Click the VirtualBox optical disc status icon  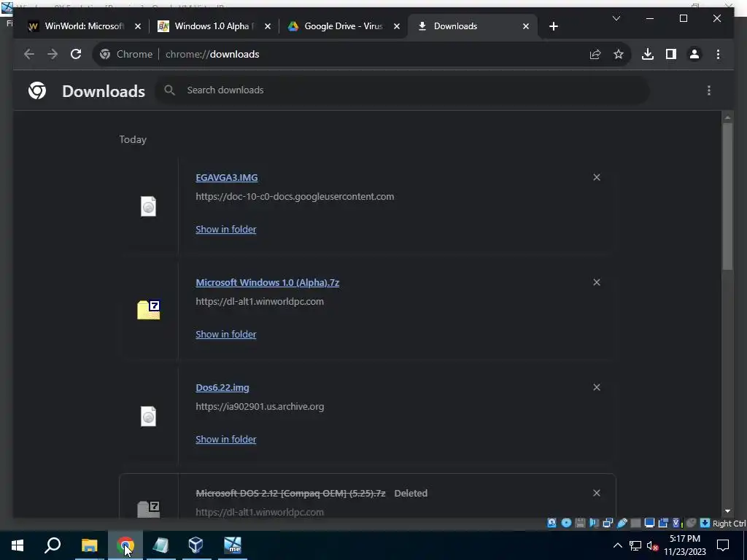[x=566, y=523]
